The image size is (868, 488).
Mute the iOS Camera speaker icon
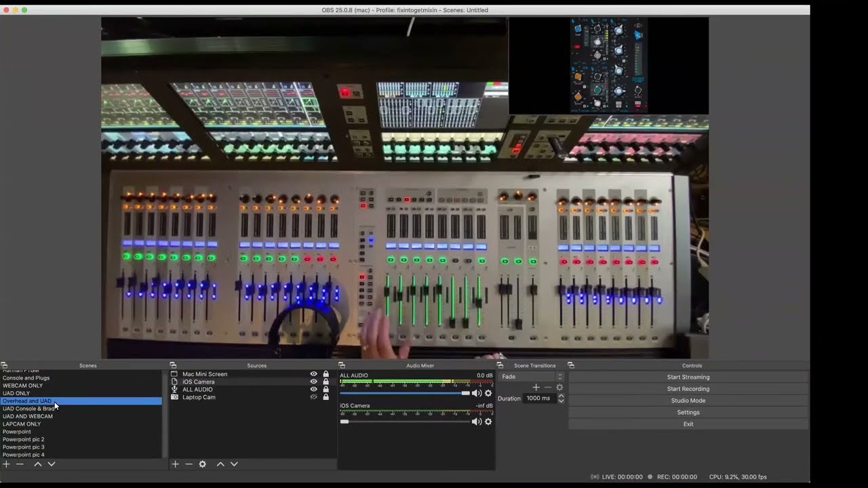pyautogui.click(x=477, y=422)
